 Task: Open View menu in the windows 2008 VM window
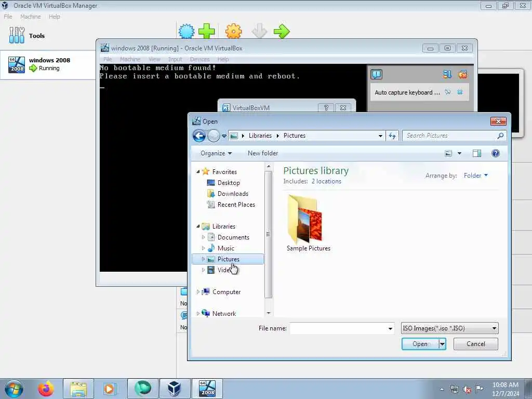click(x=154, y=59)
